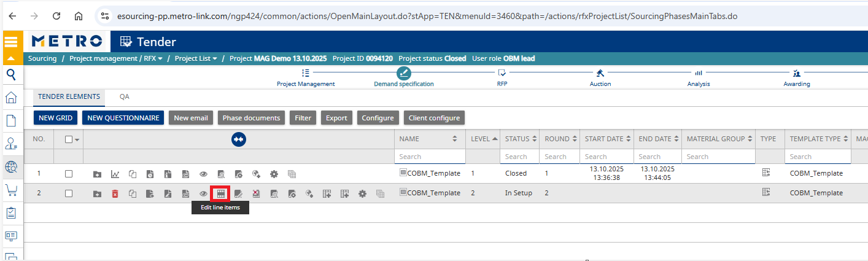The width and height of the screenshot is (868, 261).
Task: Click the 'Closed' status cell in row 1
Action: click(516, 174)
